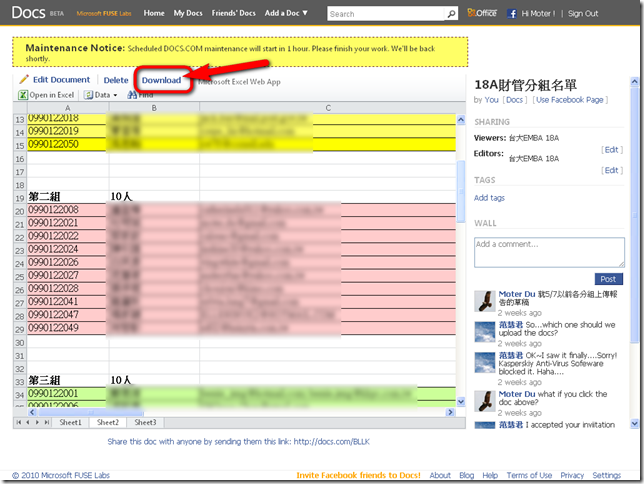Click inside the Search input field
This screenshot has width=644, height=484.
coord(386,14)
